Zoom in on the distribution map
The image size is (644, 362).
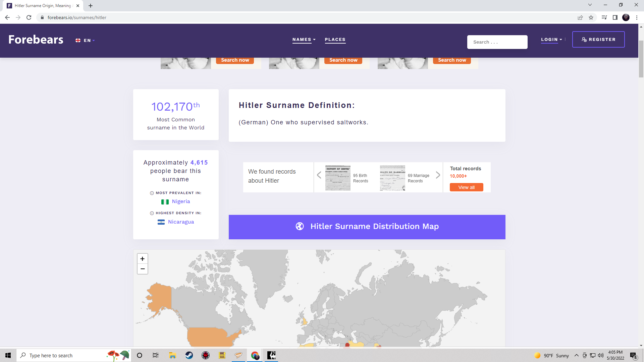click(x=143, y=259)
